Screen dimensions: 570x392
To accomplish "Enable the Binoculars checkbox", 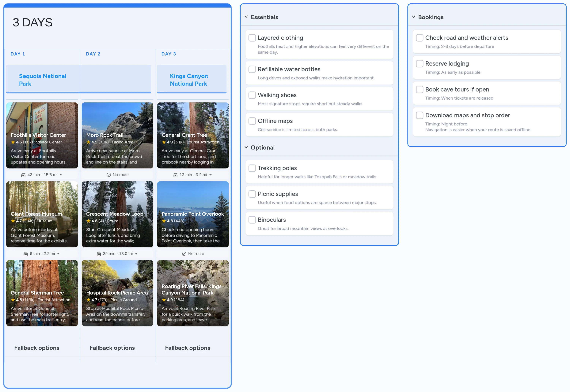I will [252, 220].
